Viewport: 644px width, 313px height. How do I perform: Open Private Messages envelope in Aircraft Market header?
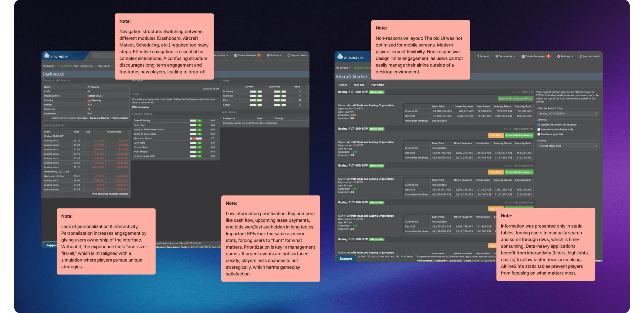[523, 56]
